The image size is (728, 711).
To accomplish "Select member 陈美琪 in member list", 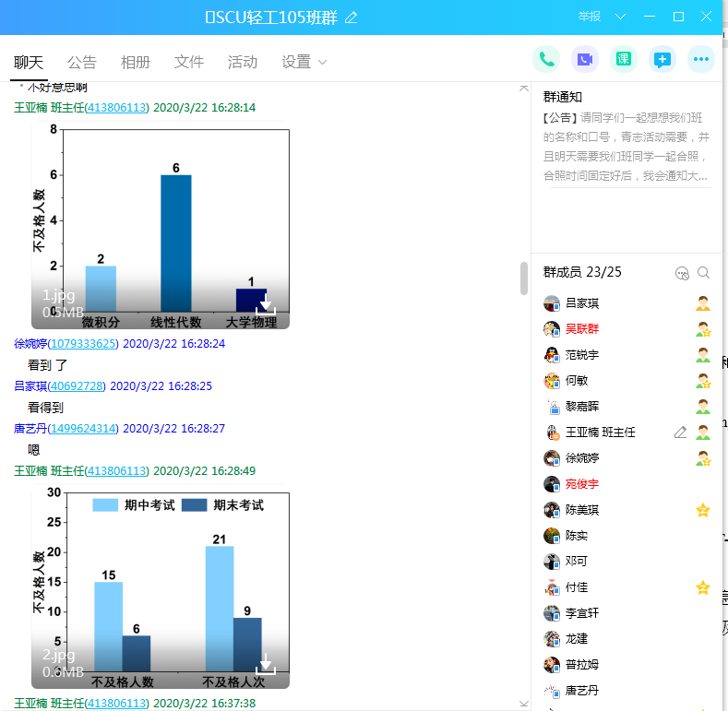I will coord(582,510).
